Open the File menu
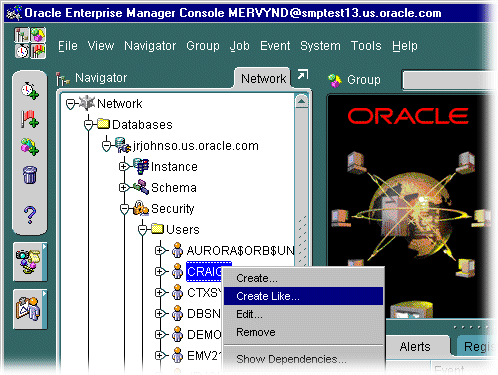 click(68, 46)
